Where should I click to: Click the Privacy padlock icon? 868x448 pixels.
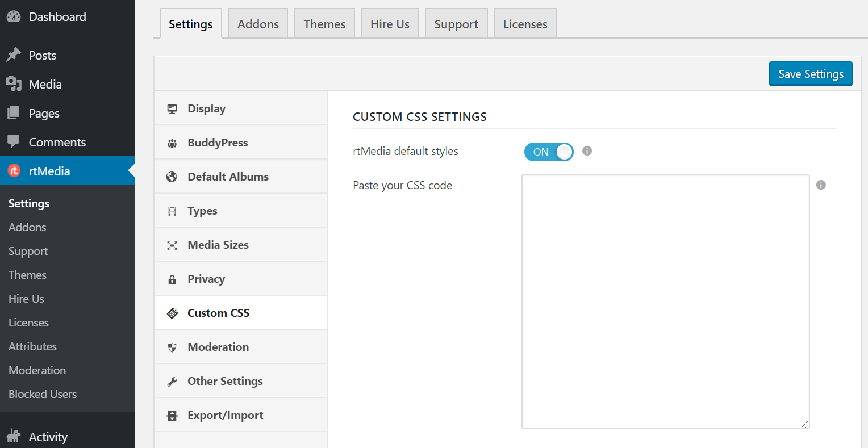click(172, 278)
